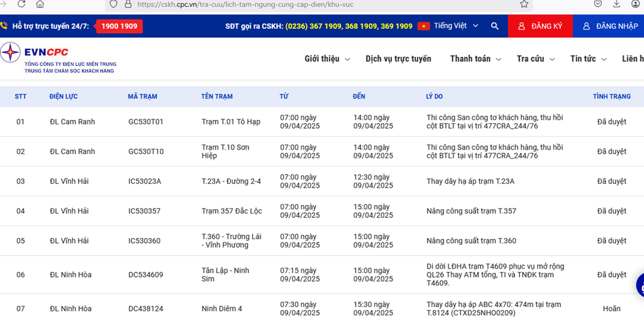This screenshot has width=644, height=319.
Task: Expand the Tra cứu menu
Action: coord(535,59)
